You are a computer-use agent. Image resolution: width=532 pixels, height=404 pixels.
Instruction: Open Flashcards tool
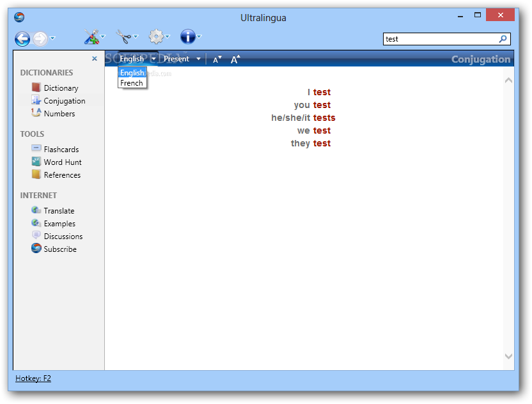(61, 150)
